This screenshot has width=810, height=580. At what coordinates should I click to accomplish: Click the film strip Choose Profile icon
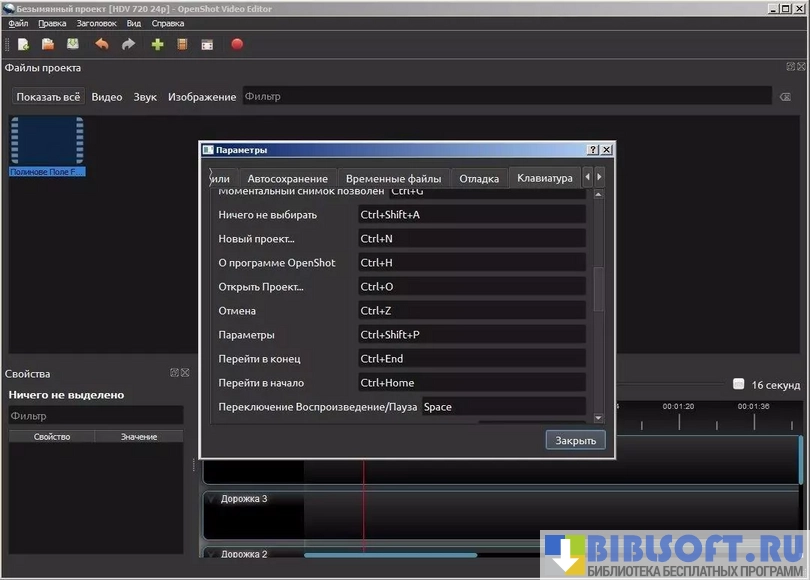coord(182,44)
